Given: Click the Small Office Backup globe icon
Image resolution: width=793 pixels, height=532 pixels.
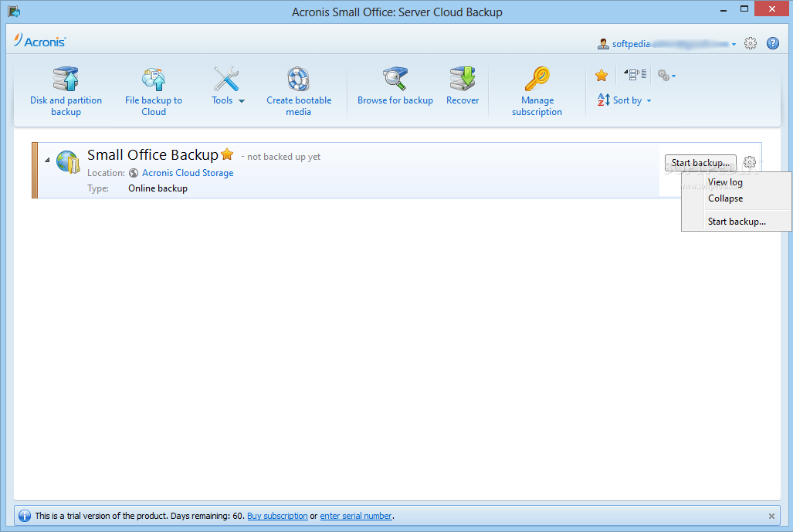Looking at the screenshot, I should pos(68,162).
